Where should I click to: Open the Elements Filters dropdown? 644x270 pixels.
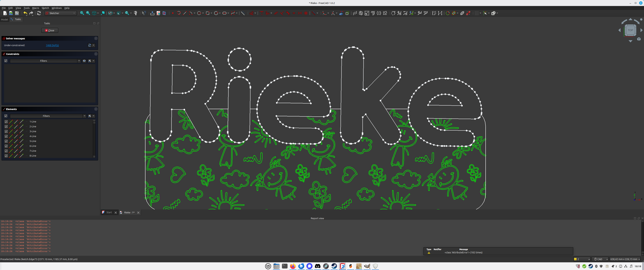point(84,116)
